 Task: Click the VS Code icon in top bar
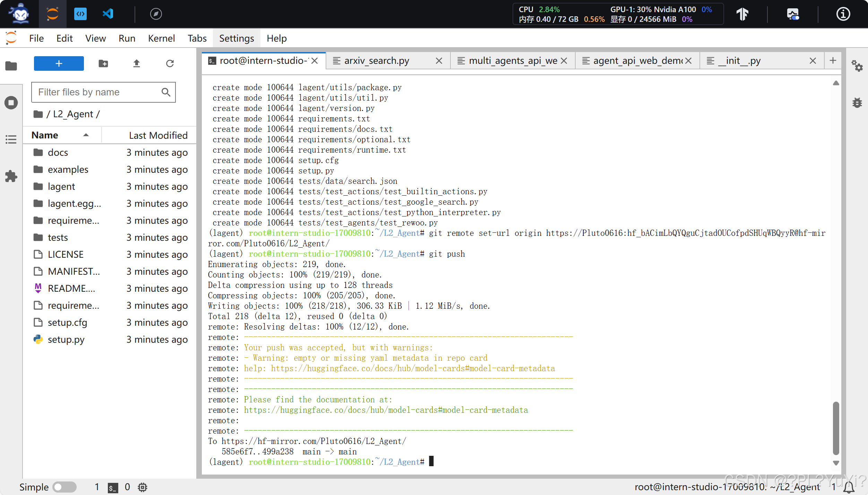108,14
